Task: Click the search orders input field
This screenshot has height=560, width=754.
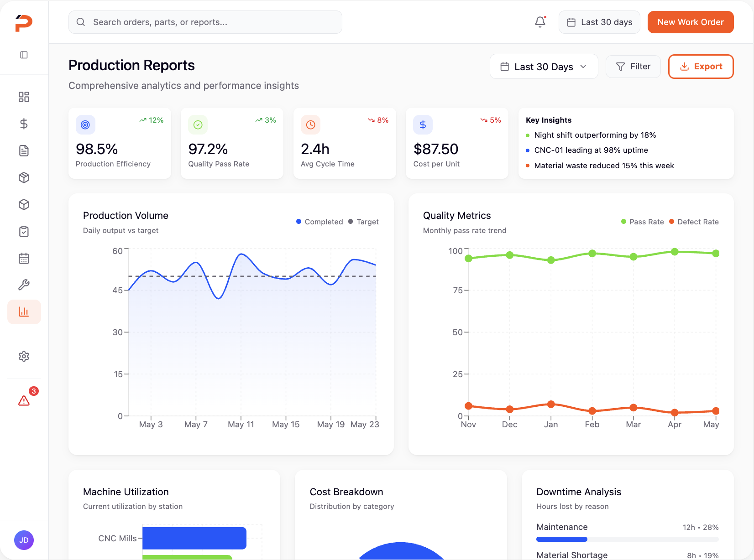Action: [x=205, y=22]
